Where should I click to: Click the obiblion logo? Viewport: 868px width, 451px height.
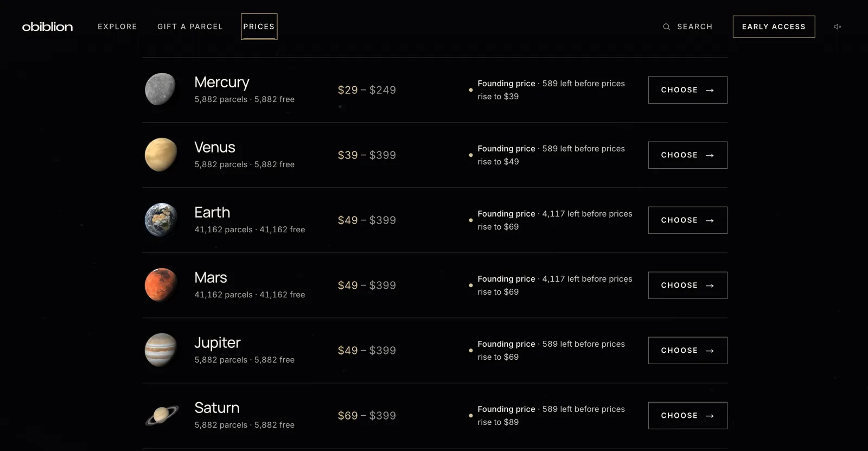click(47, 27)
